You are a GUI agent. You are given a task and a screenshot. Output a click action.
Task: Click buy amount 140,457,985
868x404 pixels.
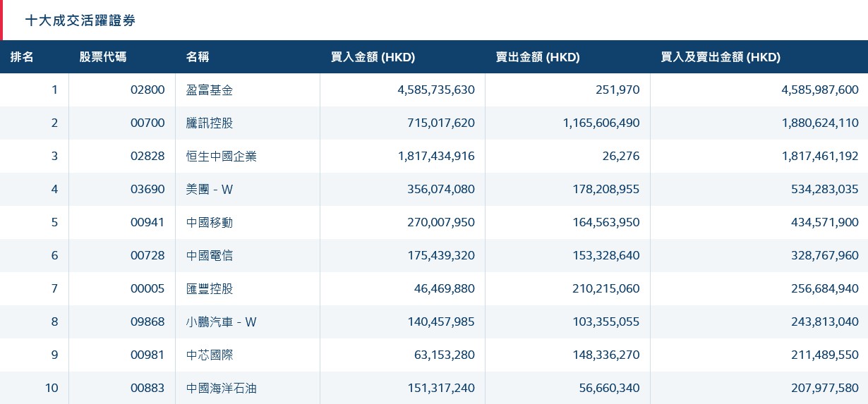pyautogui.click(x=441, y=322)
